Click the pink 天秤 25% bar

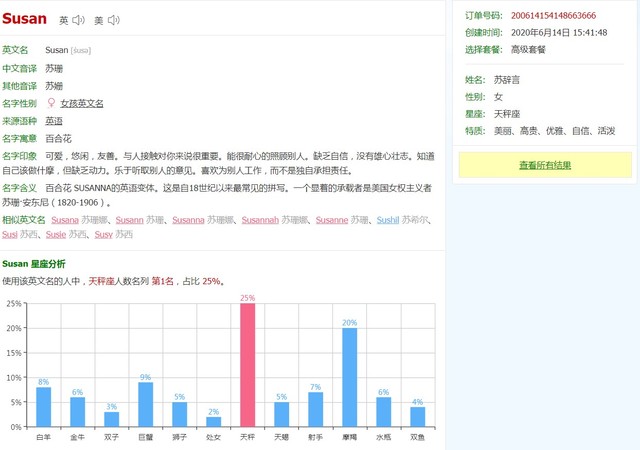tap(247, 365)
